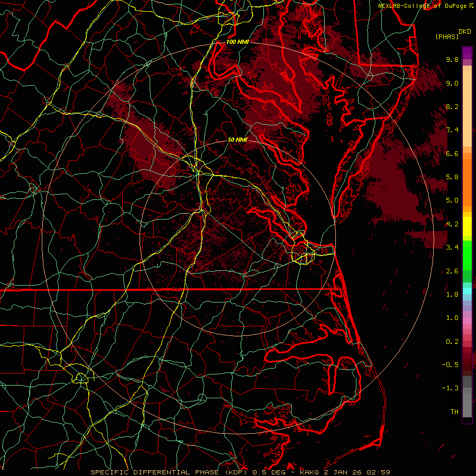
Task: Pick the bright green segment of the color bar
Action: (x=467, y=255)
